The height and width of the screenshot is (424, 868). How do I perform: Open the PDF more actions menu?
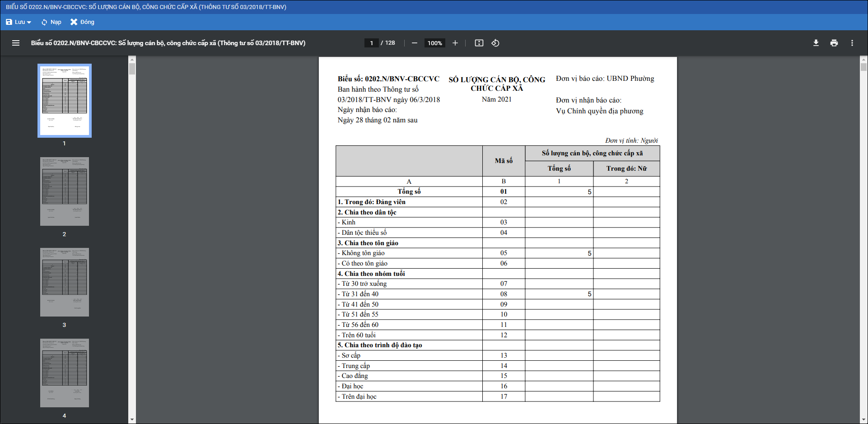coord(852,43)
